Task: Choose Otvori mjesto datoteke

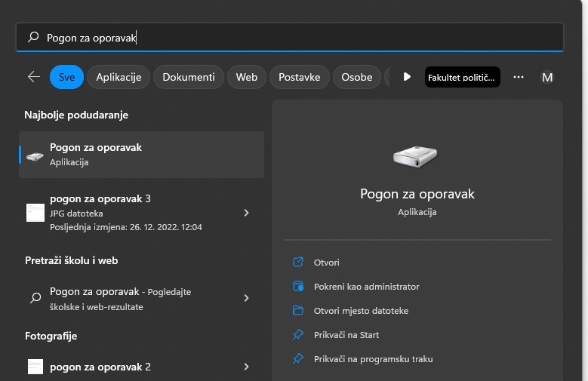Action: click(x=361, y=311)
